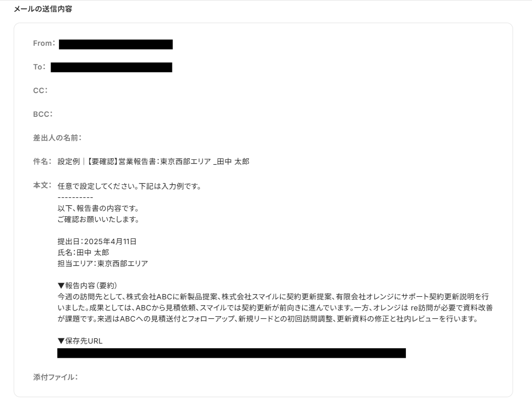
Task: Click the subject line text 設定例｜【要確認】営業報告書
Action: [107, 162]
